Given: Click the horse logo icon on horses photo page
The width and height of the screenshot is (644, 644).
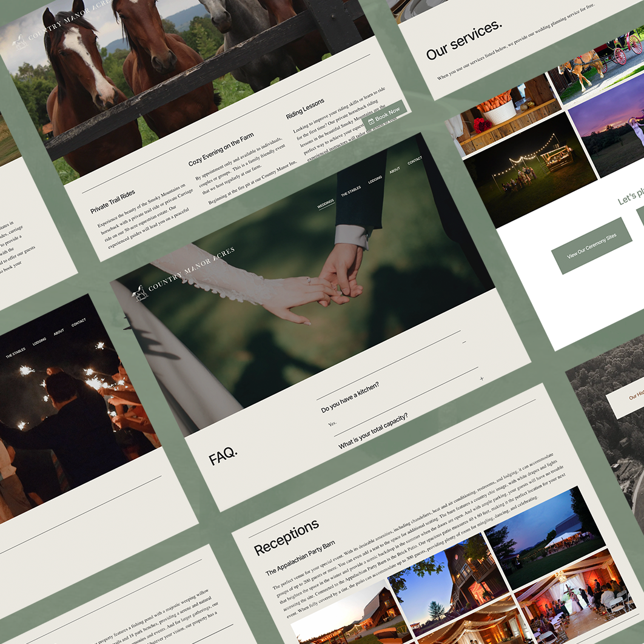Looking at the screenshot, I should [x=19, y=41].
